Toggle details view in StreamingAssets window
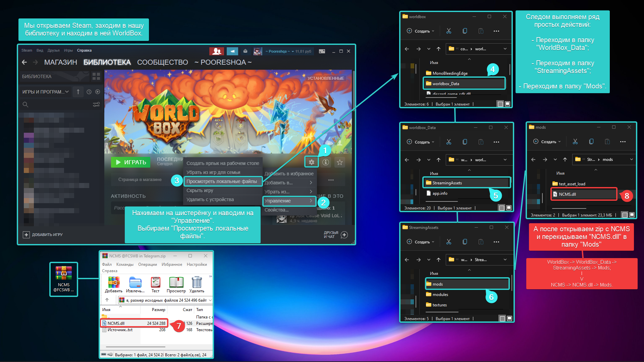 (502, 318)
